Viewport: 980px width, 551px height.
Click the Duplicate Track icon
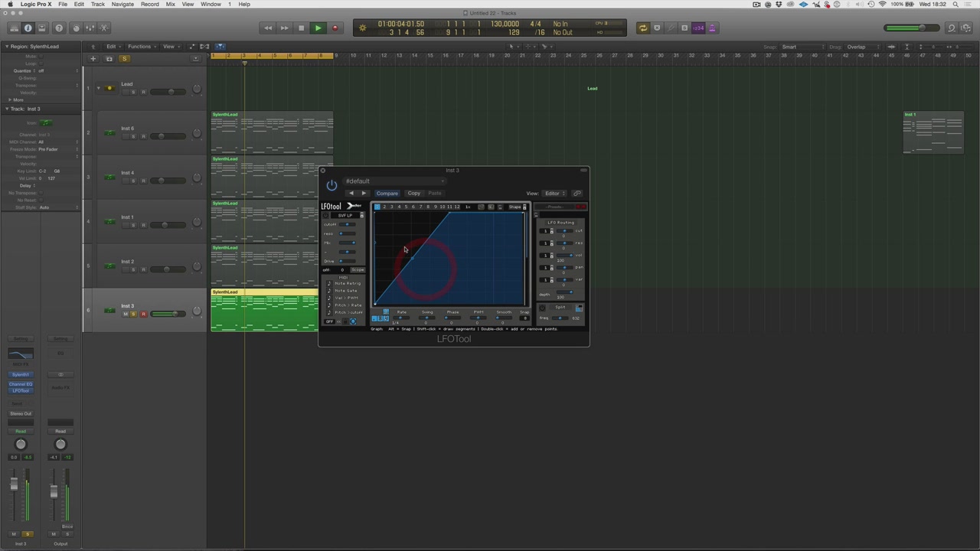point(109,59)
